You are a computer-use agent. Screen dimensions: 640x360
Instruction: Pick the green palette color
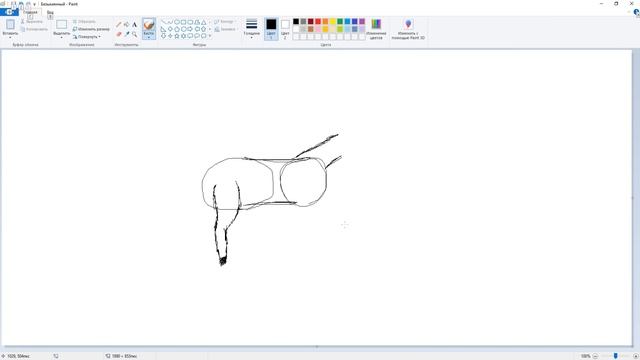[x=340, y=21]
